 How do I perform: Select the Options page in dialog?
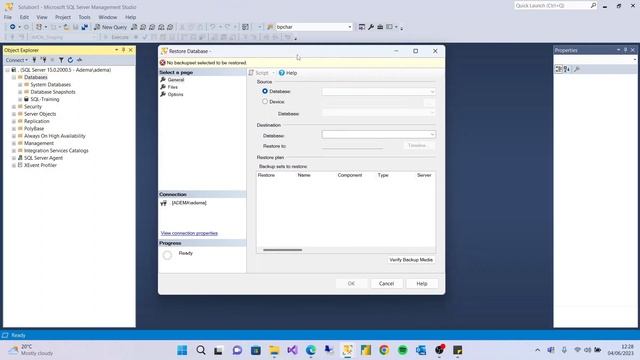pos(176,94)
